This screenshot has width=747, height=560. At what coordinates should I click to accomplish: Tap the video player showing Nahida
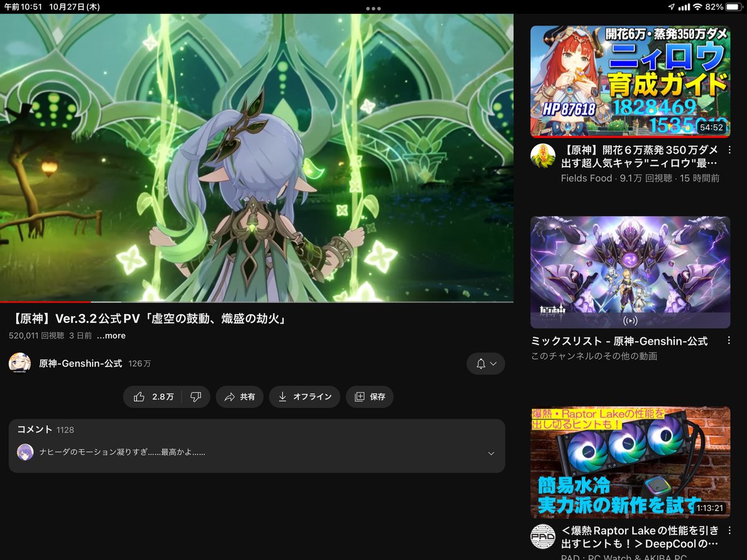256,157
